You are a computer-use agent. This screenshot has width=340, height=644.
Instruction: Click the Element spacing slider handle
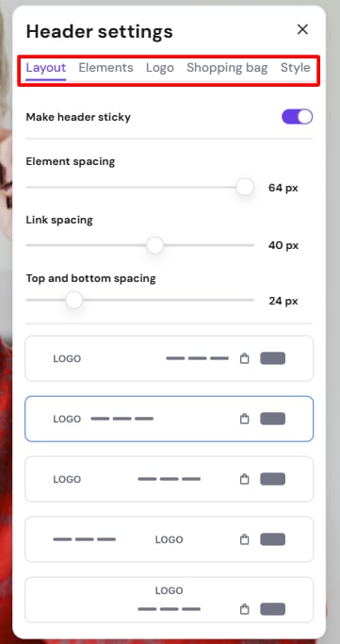[x=245, y=188]
